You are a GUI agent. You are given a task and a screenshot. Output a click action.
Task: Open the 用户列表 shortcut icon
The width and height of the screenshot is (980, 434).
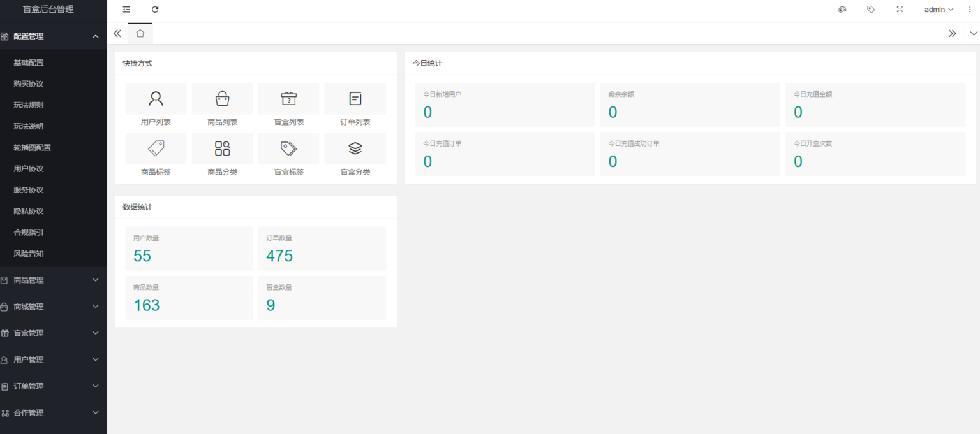click(156, 99)
